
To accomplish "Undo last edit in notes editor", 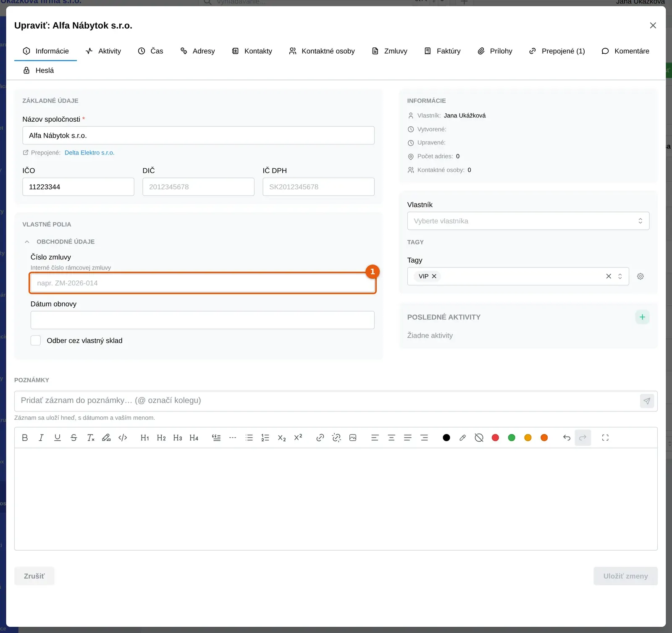I will click(x=567, y=438).
